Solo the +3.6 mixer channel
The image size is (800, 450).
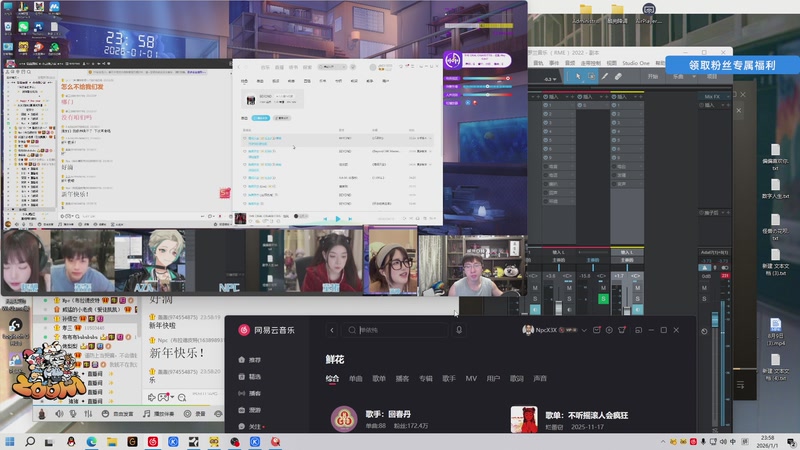pos(569,299)
